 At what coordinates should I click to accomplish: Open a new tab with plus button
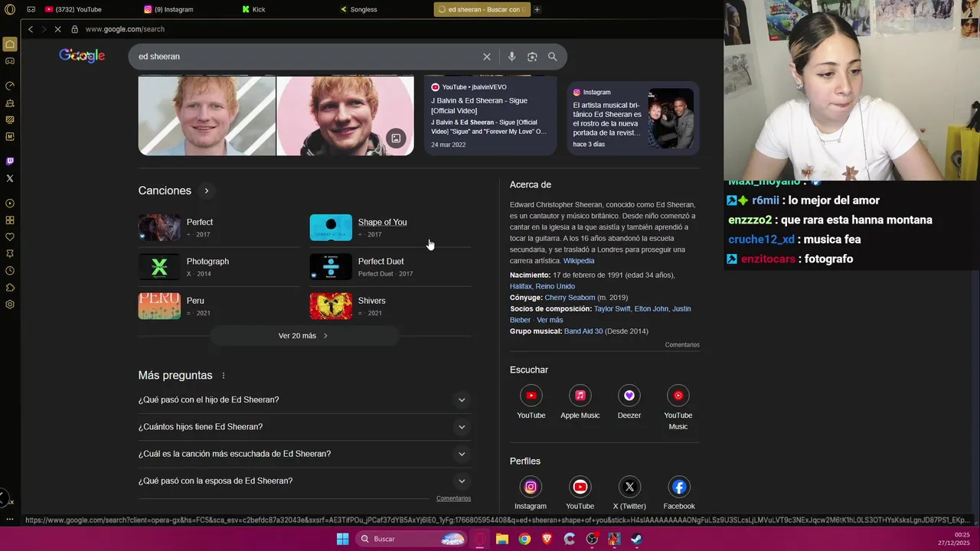pyautogui.click(x=537, y=9)
